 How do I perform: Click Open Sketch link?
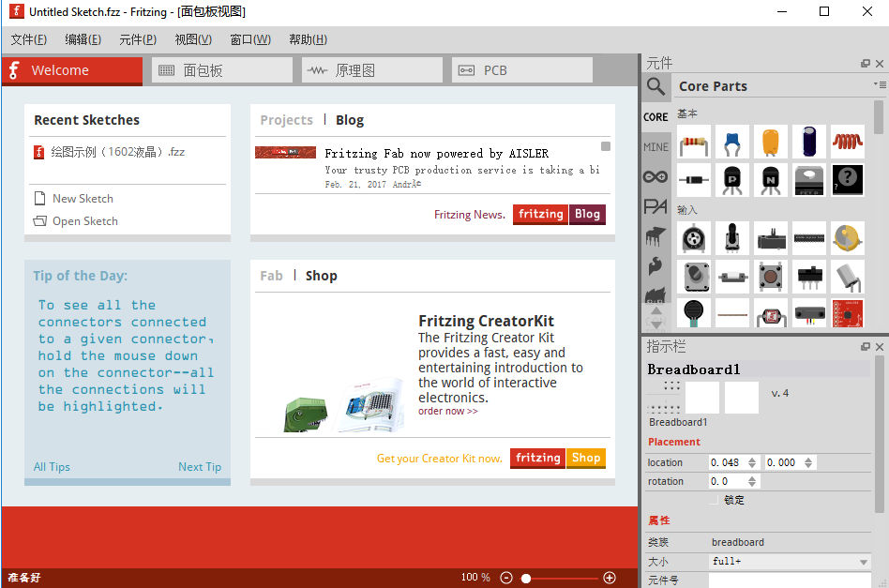point(76,221)
